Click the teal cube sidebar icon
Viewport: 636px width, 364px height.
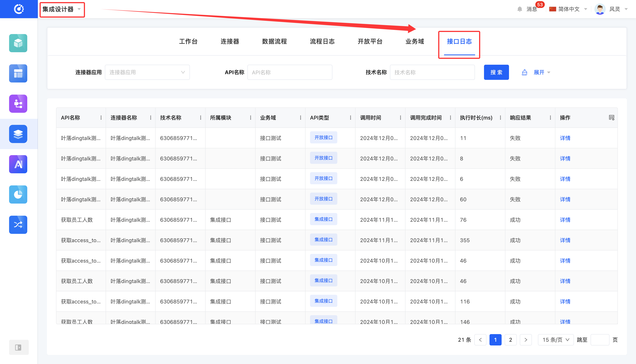(x=18, y=43)
